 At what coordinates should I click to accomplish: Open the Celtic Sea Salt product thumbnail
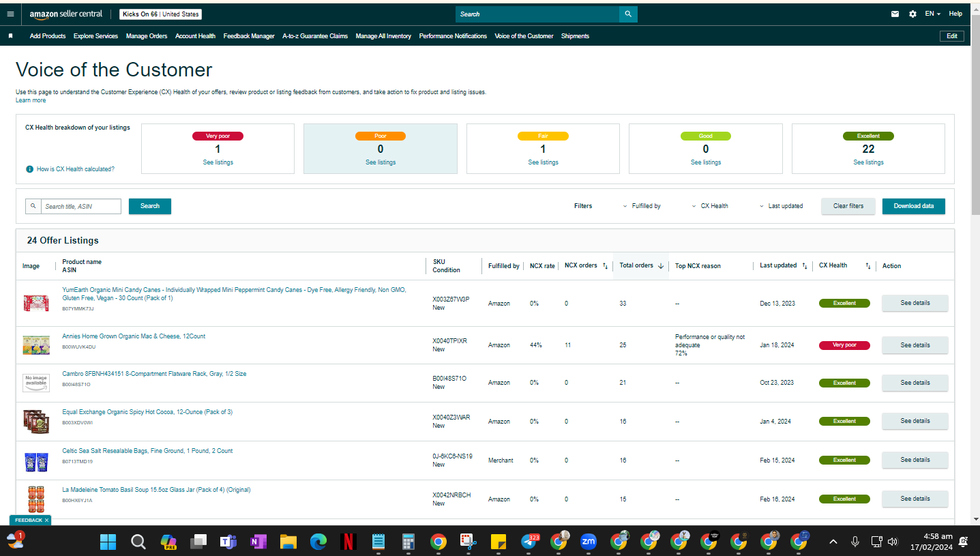click(36, 461)
